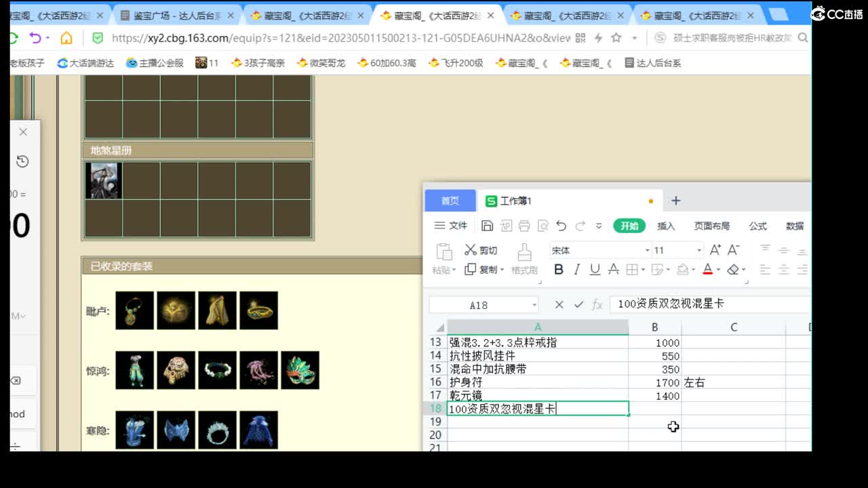
Task: Toggle strikethrough formatting in WPS
Action: point(613,270)
